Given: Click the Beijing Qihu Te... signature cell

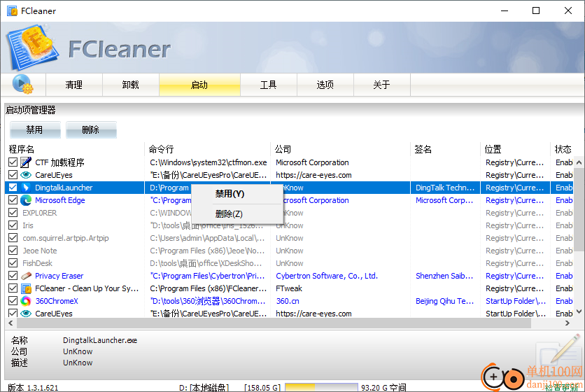Looking at the screenshot, I should coord(444,301).
